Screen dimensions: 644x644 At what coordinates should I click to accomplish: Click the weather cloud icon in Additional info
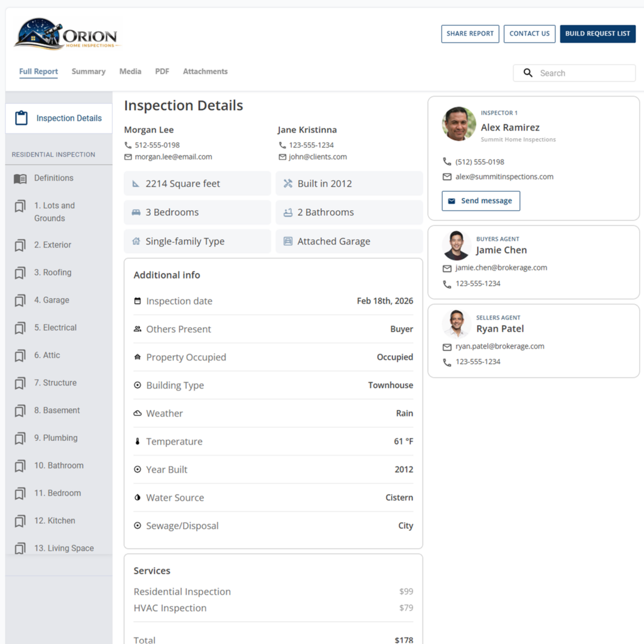point(137,413)
